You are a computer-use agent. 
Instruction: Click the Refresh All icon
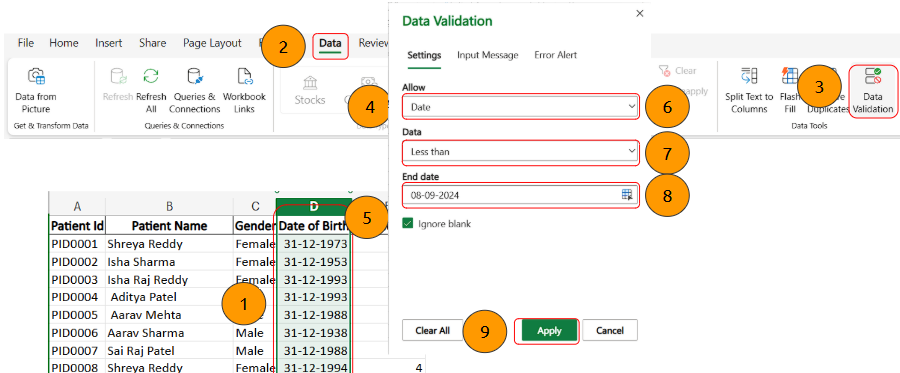coord(151,77)
